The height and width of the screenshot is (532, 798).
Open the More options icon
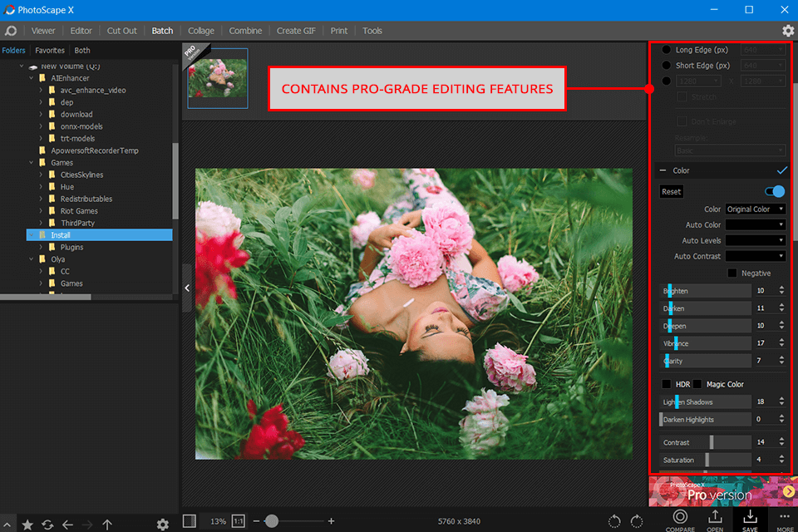coord(785,520)
